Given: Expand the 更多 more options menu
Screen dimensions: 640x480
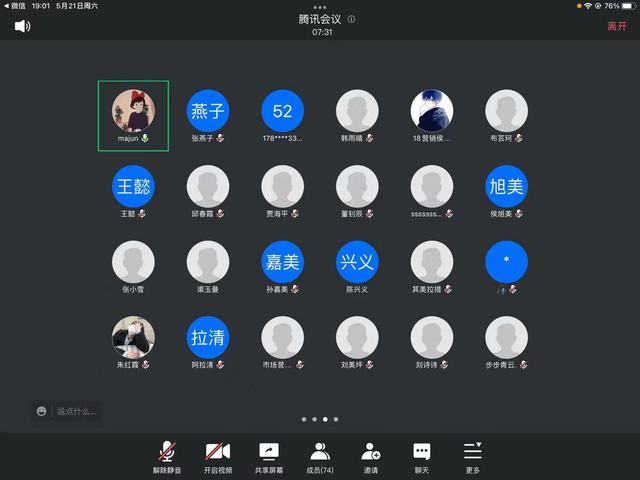Looking at the screenshot, I should click(473, 455).
